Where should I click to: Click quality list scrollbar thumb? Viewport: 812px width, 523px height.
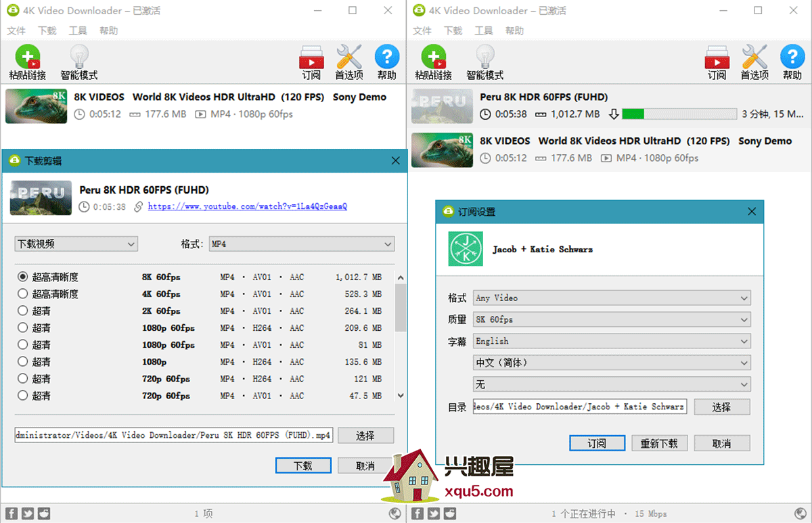[x=401, y=307]
